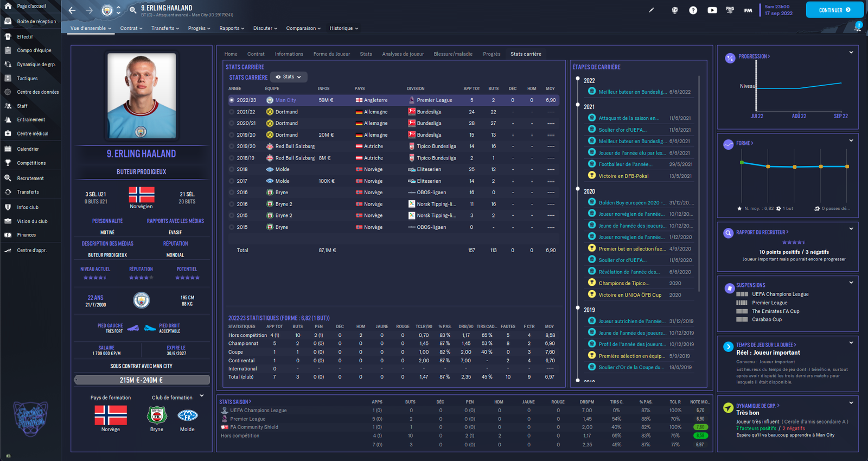Viewport: 868px width, 461px height.
Task: Click the Man City team link
Action: click(x=285, y=100)
